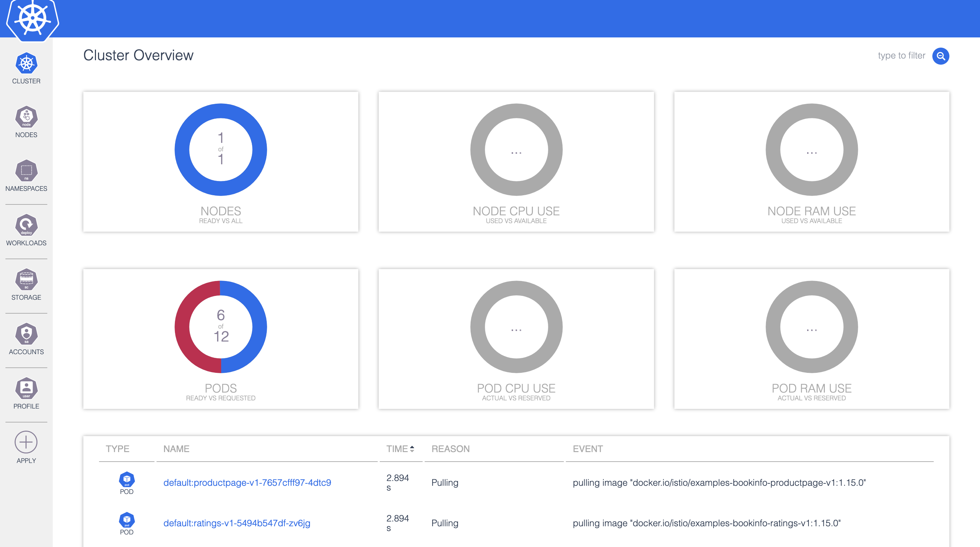
Task: Click the search magnifier icon
Action: point(941,56)
